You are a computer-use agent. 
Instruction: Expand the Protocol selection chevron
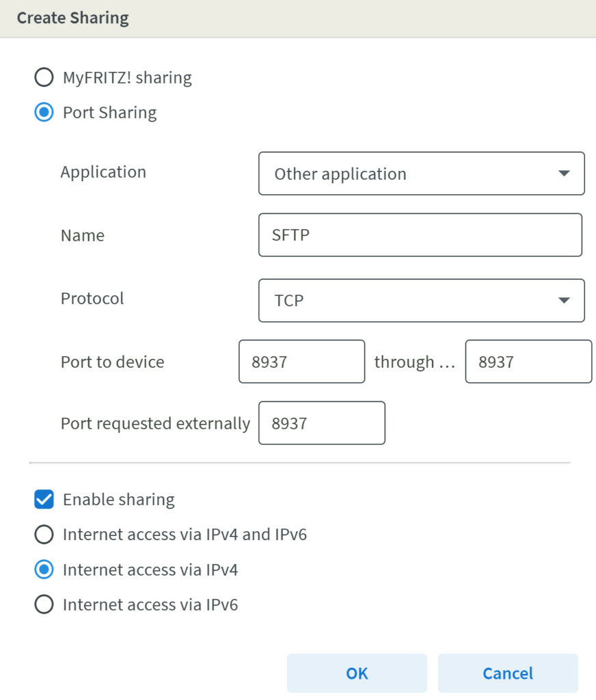pos(565,300)
